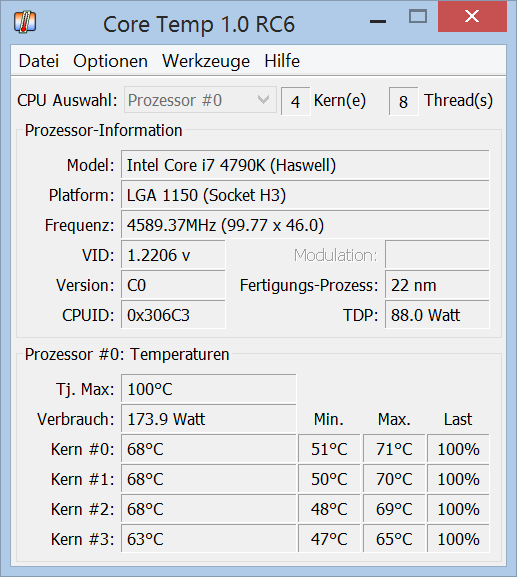The width and height of the screenshot is (517, 577).
Task: Click the Model field showing Intel Core i7 4790K
Action: click(305, 165)
